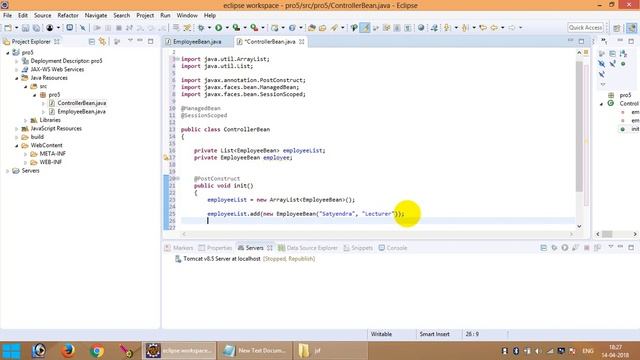640x360 pixels.
Task: Switch to EmployeeBean.java editor tab
Action: tap(197, 42)
